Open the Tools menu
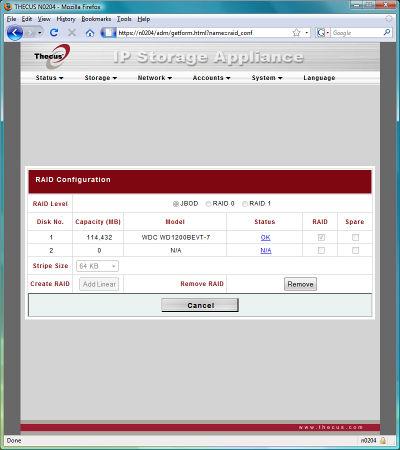The height and width of the screenshot is (450, 400). (124, 19)
